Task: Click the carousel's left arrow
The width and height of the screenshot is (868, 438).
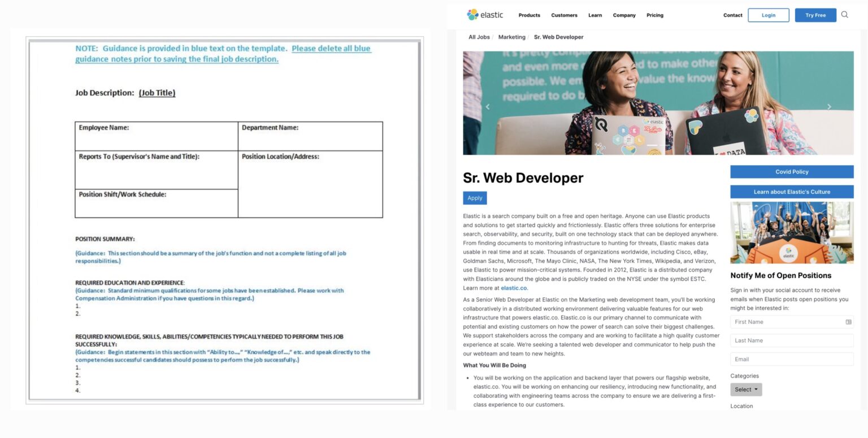Action: 488,106
